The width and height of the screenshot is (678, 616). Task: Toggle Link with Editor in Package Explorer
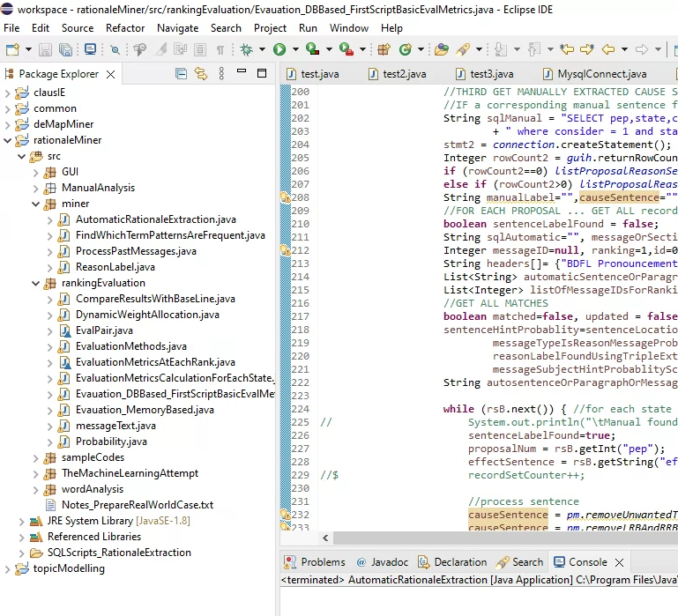pyautogui.click(x=200, y=74)
